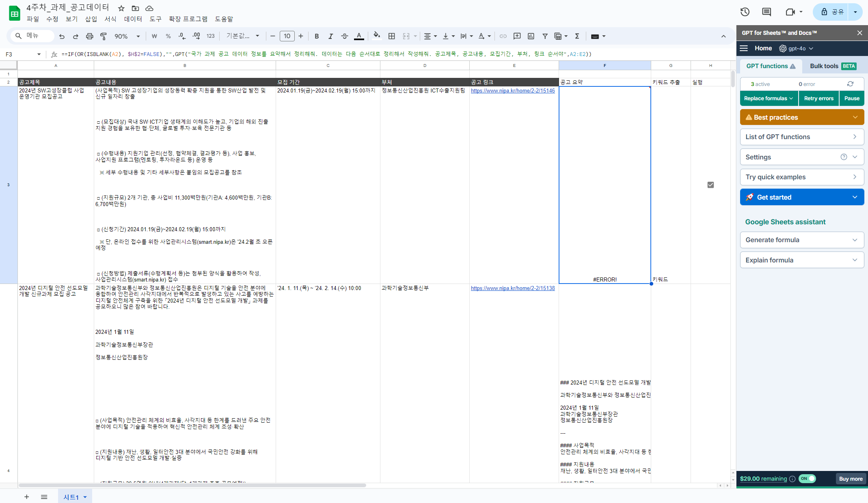
Task: Open comments panel icon
Action: click(767, 12)
